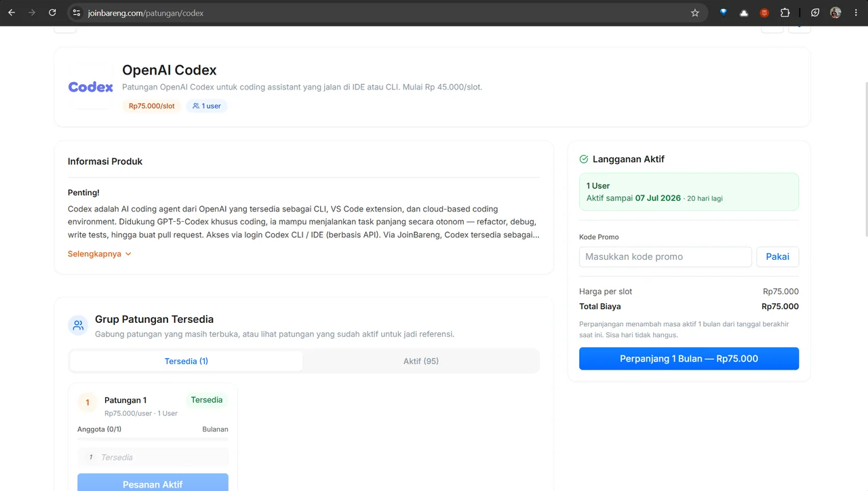Open the blue diamond extension
868x491 pixels.
point(724,13)
